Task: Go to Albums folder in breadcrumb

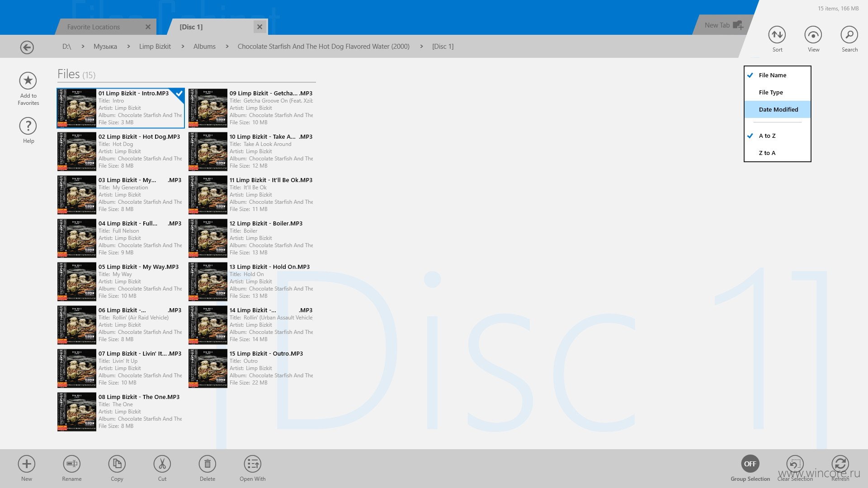Action: point(204,47)
